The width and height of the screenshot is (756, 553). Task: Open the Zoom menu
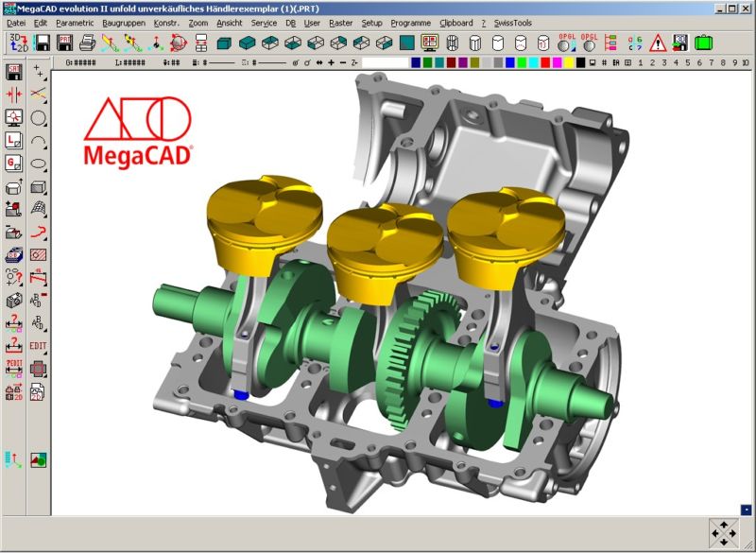coord(198,21)
